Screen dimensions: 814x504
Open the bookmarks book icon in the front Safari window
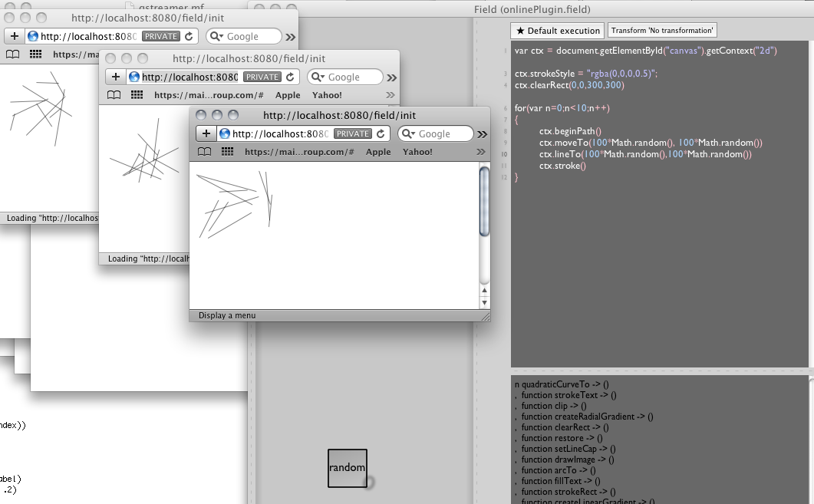coord(205,152)
